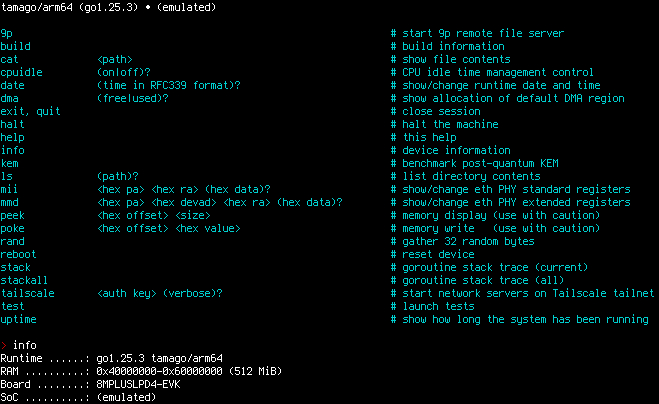659x404 pixels.
Task: Click the "# benchmark post-quantum KEM" description
Action: click(476, 163)
